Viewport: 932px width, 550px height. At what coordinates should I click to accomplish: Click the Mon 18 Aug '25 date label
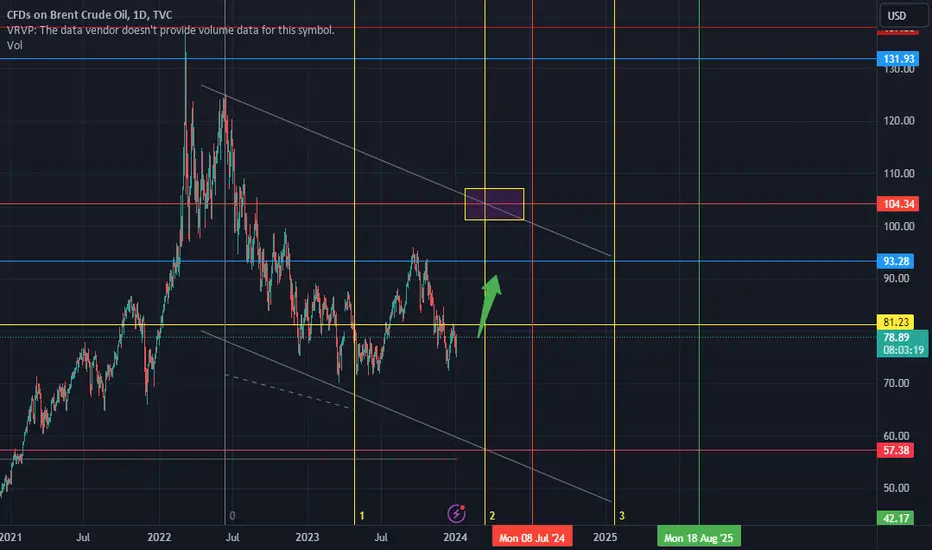[x=698, y=538]
